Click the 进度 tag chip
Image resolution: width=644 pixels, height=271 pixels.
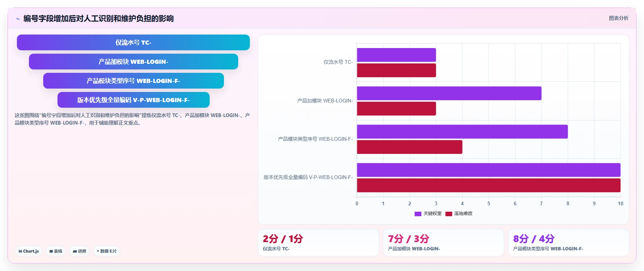tap(79, 251)
